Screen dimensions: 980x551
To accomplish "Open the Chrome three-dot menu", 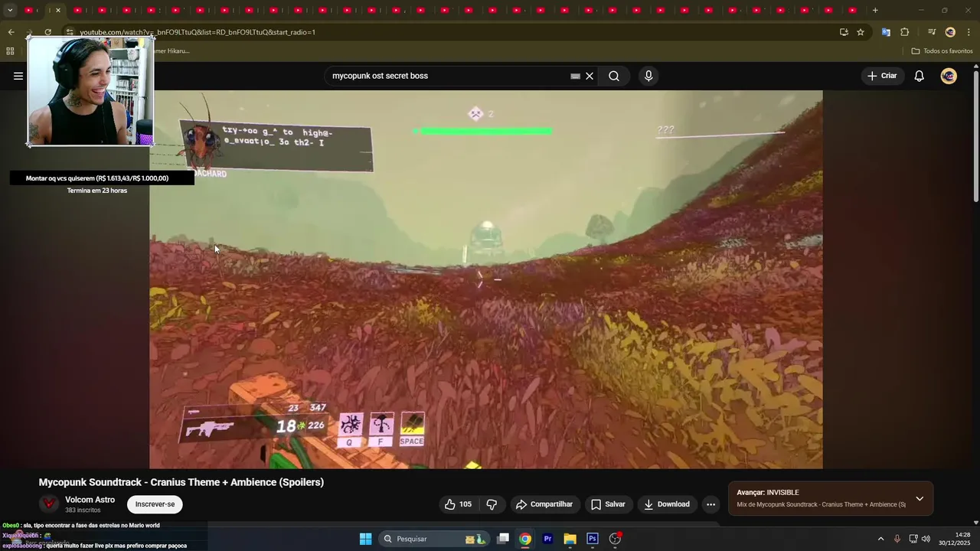I will [969, 32].
